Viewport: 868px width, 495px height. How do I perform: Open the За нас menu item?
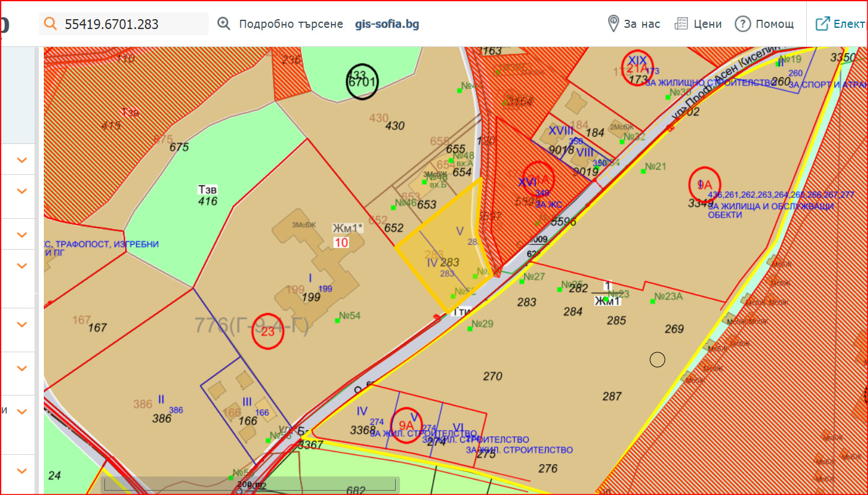pos(642,24)
